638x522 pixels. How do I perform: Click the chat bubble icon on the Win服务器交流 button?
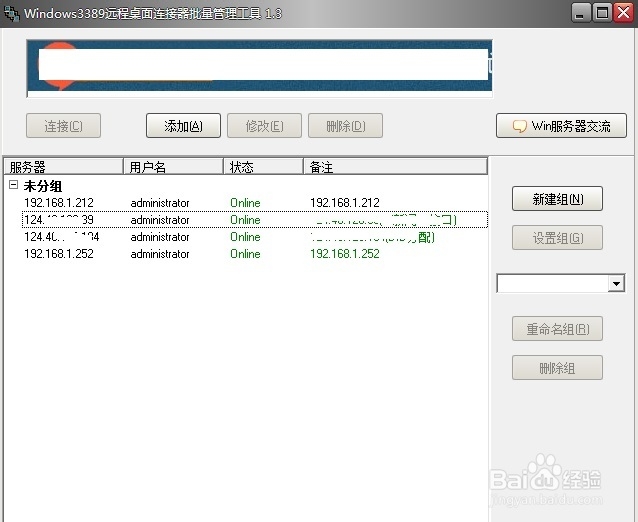point(519,126)
